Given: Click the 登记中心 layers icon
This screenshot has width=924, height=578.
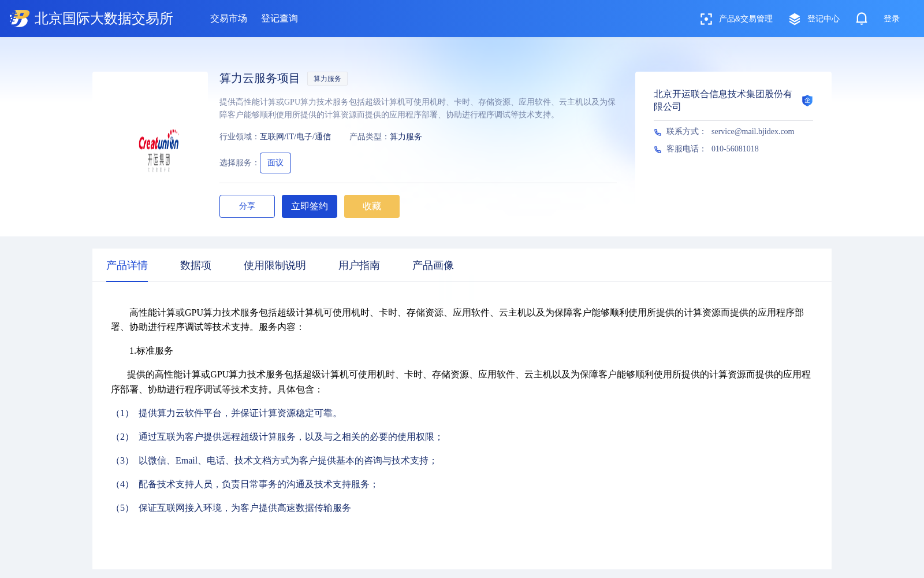Looking at the screenshot, I should [x=795, y=19].
